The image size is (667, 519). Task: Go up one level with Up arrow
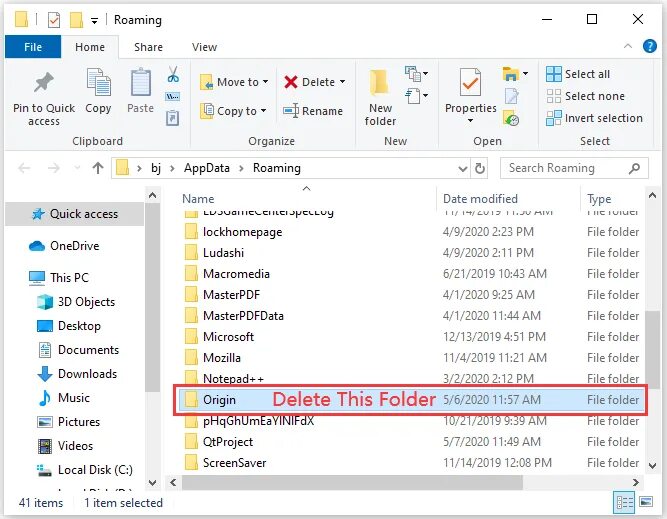tap(98, 168)
